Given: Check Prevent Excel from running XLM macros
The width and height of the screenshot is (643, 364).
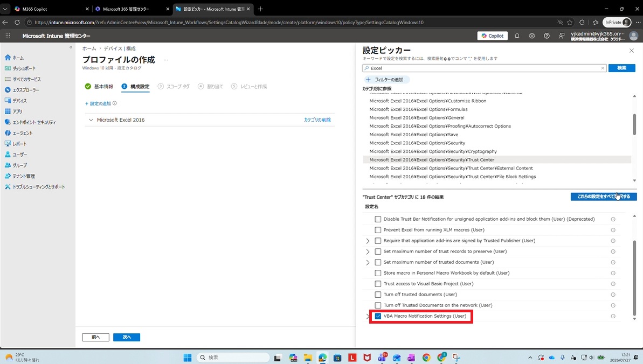Looking at the screenshot, I should (x=378, y=230).
